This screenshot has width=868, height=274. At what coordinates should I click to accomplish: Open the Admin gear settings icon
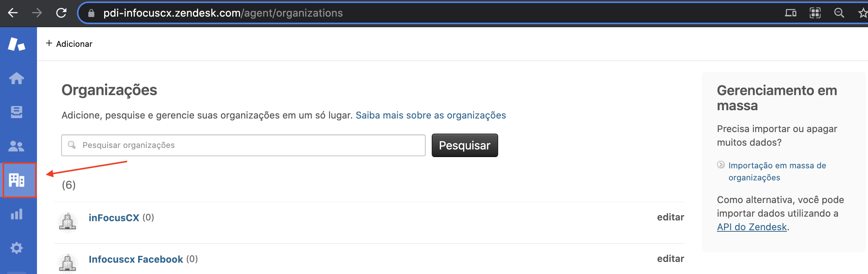click(x=17, y=248)
